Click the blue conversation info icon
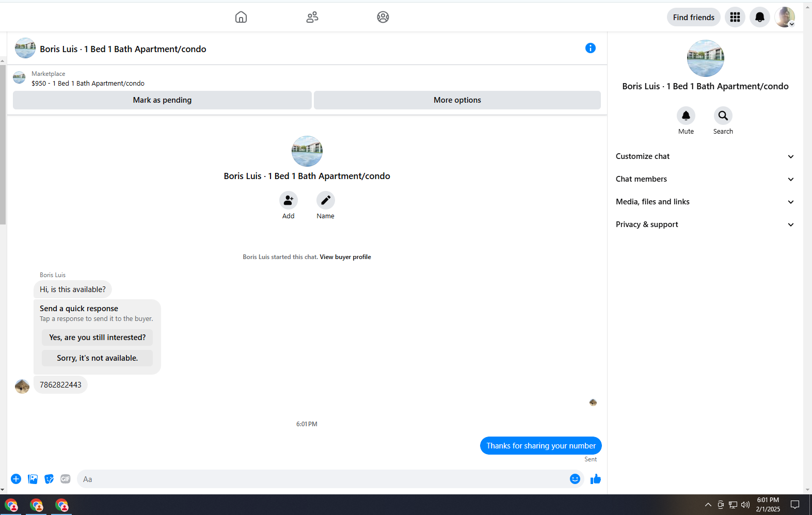 [591, 48]
